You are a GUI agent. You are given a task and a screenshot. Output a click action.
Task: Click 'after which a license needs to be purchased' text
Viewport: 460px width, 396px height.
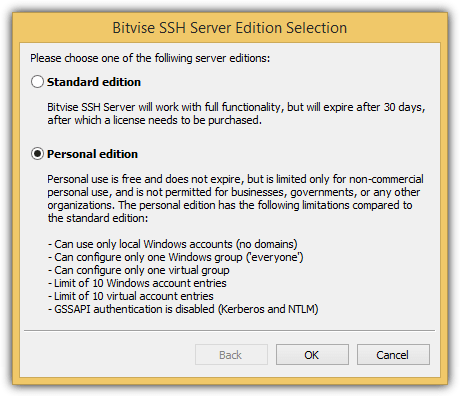click(154, 120)
